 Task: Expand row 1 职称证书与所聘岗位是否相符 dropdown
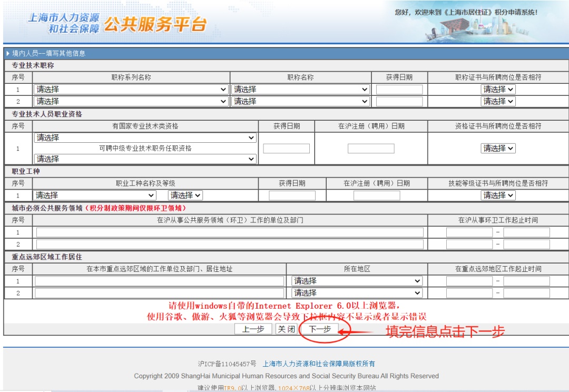(x=498, y=90)
